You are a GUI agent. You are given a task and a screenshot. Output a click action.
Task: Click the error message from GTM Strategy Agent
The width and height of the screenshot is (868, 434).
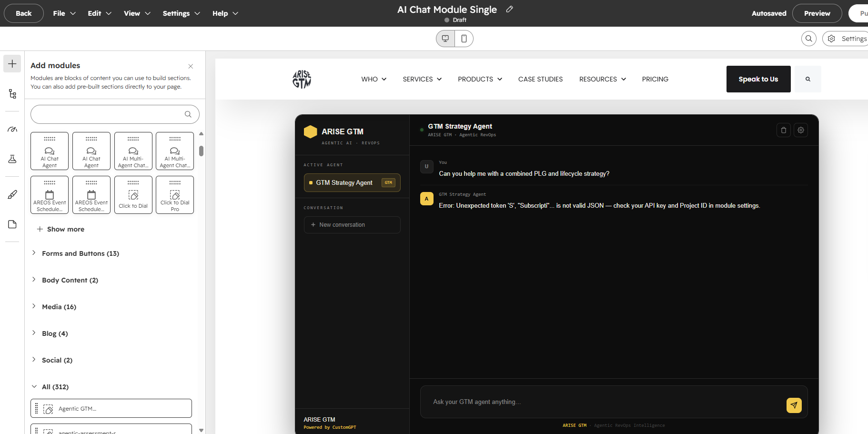click(599, 206)
